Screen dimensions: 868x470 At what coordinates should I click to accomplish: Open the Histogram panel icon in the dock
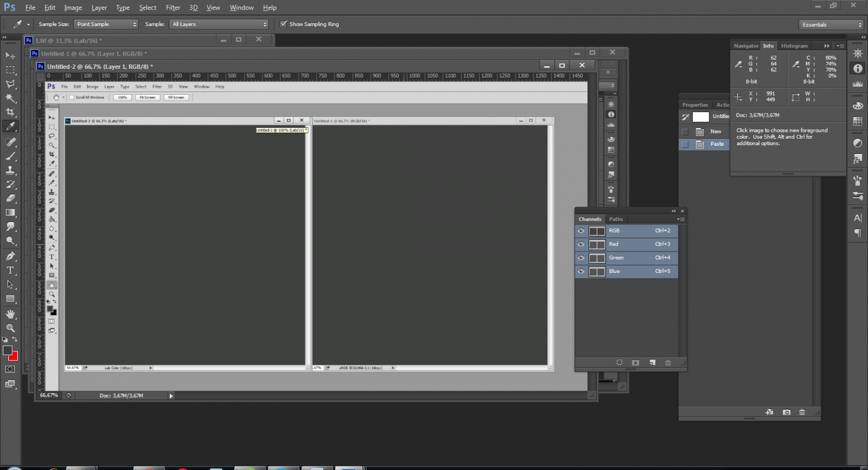pos(858,83)
